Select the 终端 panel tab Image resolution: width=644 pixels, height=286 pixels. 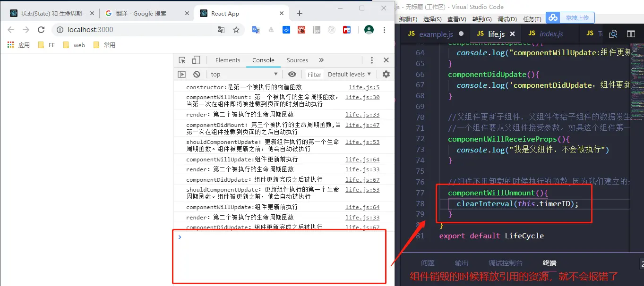point(550,263)
